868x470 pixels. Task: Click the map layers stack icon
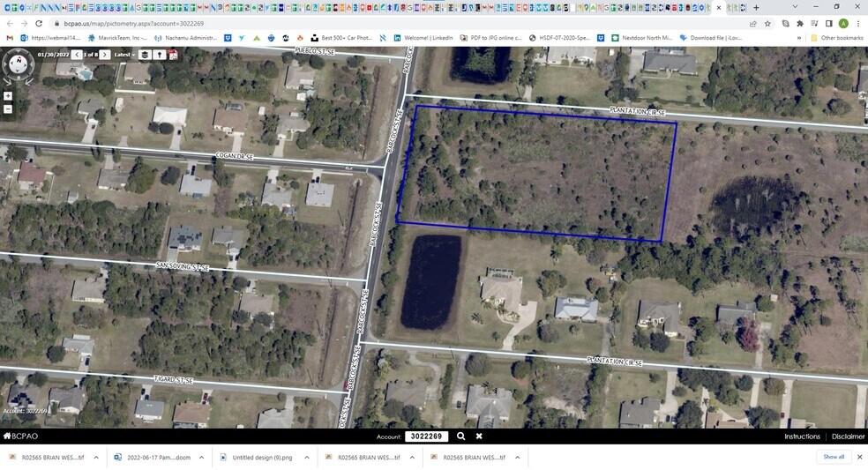(x=146, y=55)
